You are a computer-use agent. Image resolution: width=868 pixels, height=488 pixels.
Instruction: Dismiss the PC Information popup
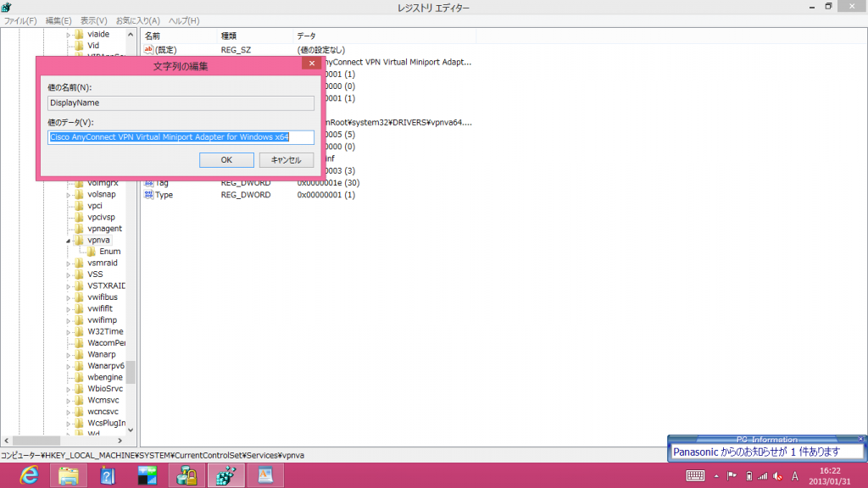(x=861, y=440)
